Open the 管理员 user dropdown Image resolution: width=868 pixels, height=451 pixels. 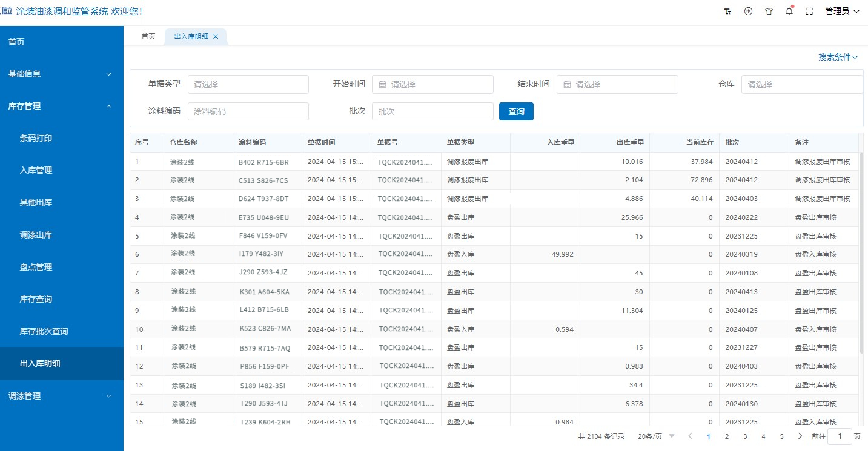(842, 12)
